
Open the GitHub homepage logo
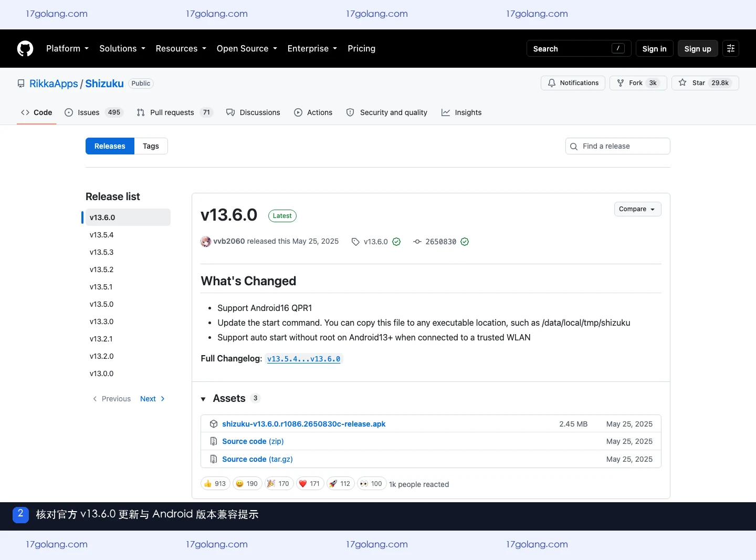(x=25, y=48)
